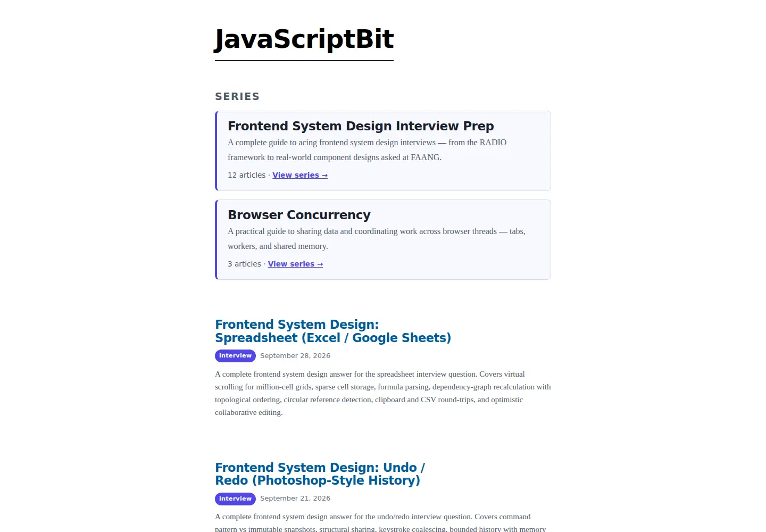View series link for 3 articles
766x532 pixels.
point(295,264)
